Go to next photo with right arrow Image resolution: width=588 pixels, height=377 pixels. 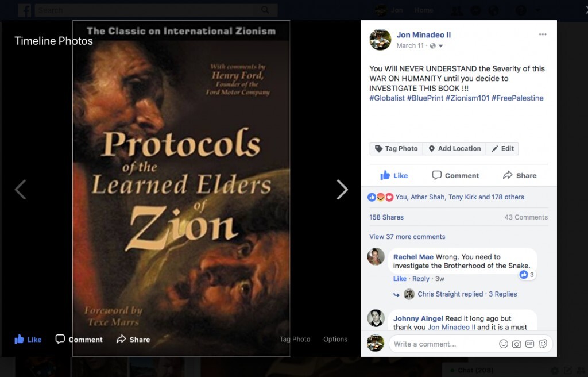click(x=342, y=189)
